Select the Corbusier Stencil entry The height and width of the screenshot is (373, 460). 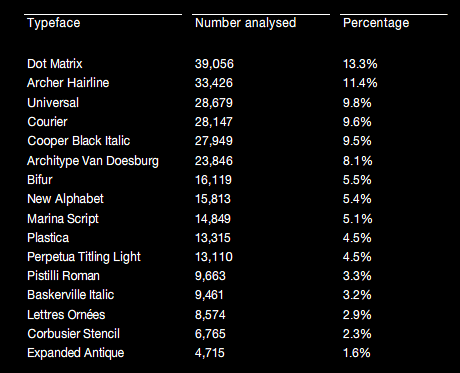(73, 334)
